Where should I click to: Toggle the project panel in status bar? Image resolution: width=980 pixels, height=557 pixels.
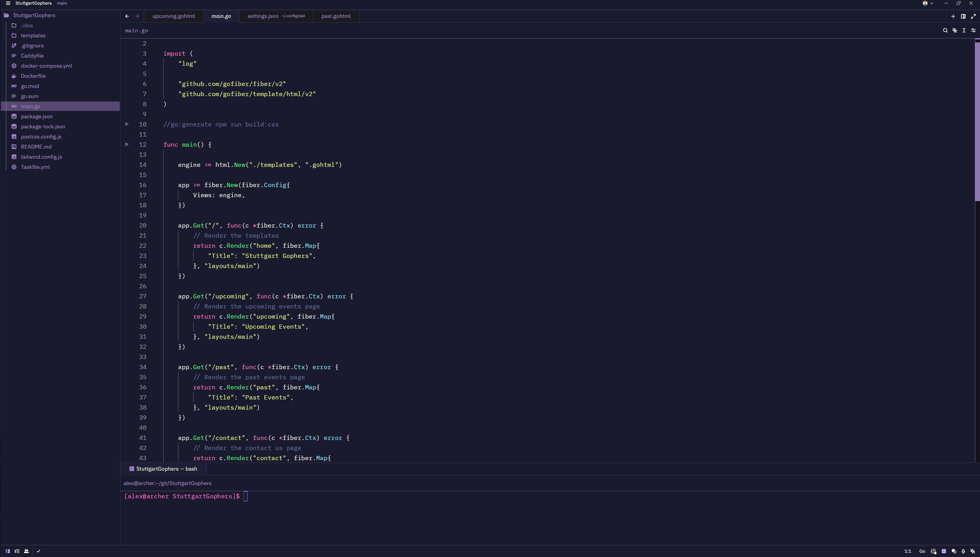[x=8, y=551]
